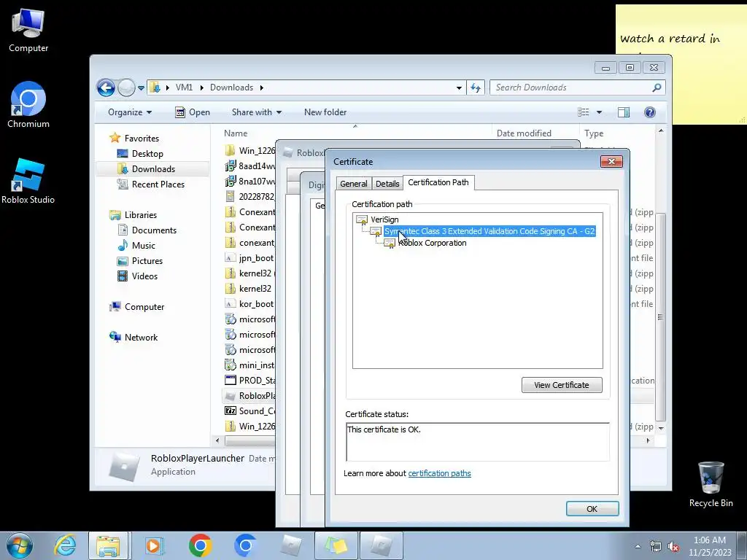Change the view via the view icon
Viewport: 747px width, 560px height.
coord(584,112)
